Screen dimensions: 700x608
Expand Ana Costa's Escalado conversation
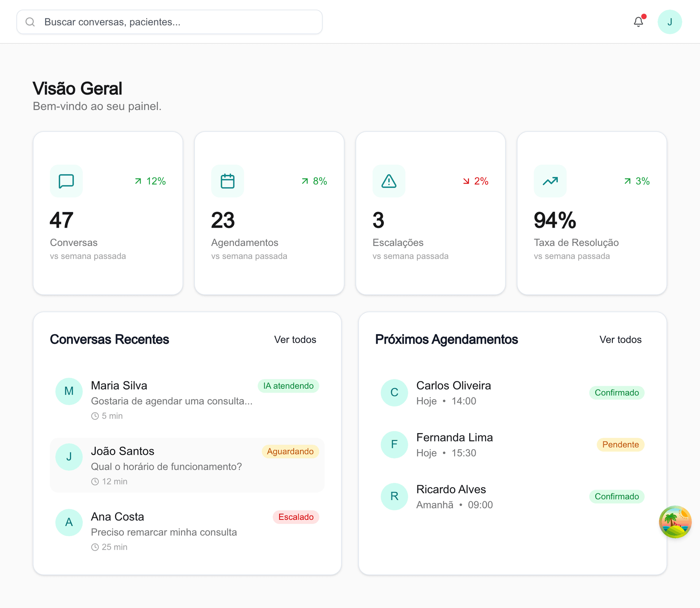tap(296, 517)
